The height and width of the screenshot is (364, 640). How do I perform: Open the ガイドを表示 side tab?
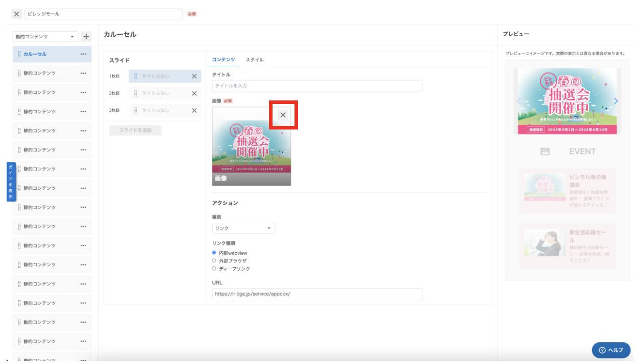click(x=11, y=182)
